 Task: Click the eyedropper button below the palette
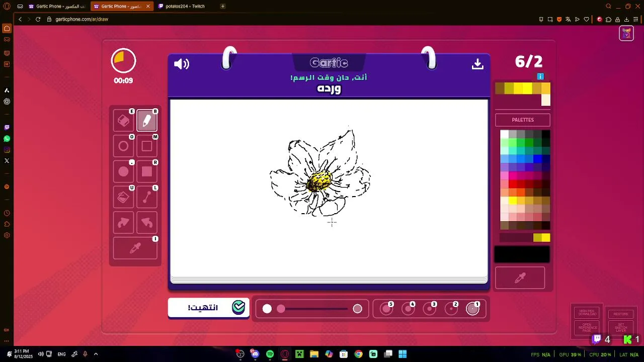520,278
